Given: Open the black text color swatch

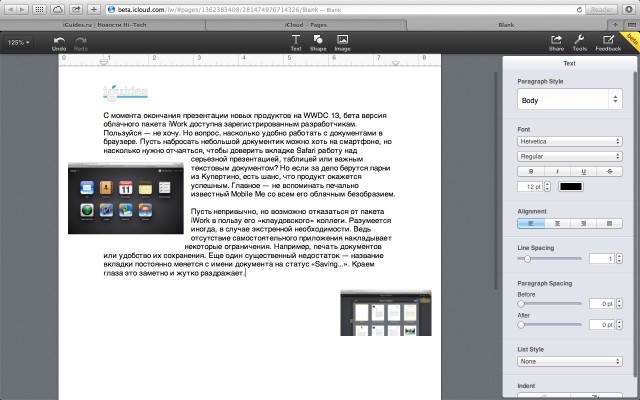Looking at the screenshot, I should point(571,187).
